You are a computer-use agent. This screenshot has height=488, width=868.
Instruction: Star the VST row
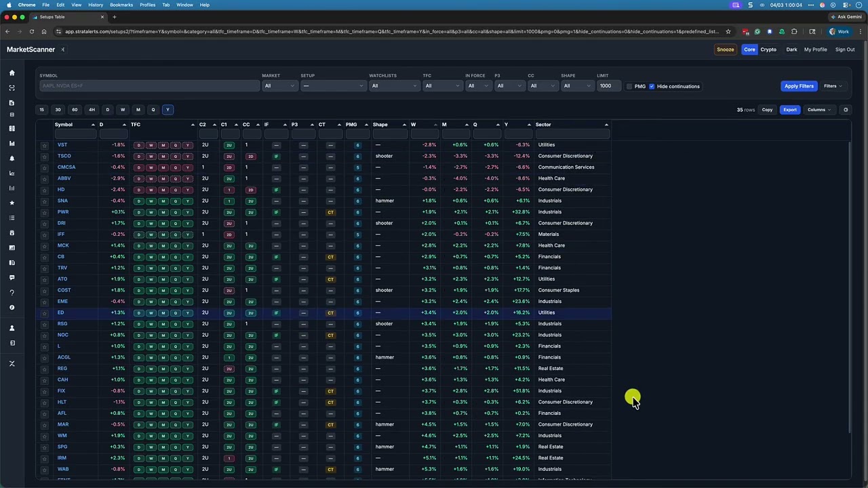coord(45,145)
